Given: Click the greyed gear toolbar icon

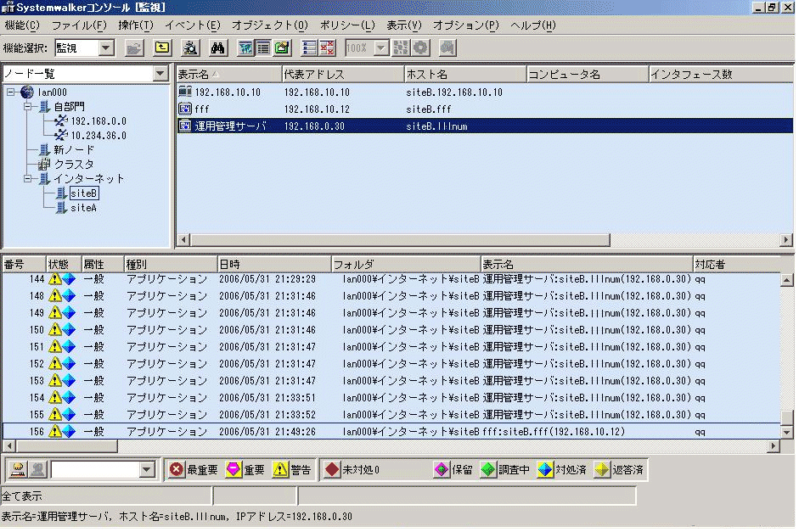Looking at the screenshot, I should tap(420, 48).
